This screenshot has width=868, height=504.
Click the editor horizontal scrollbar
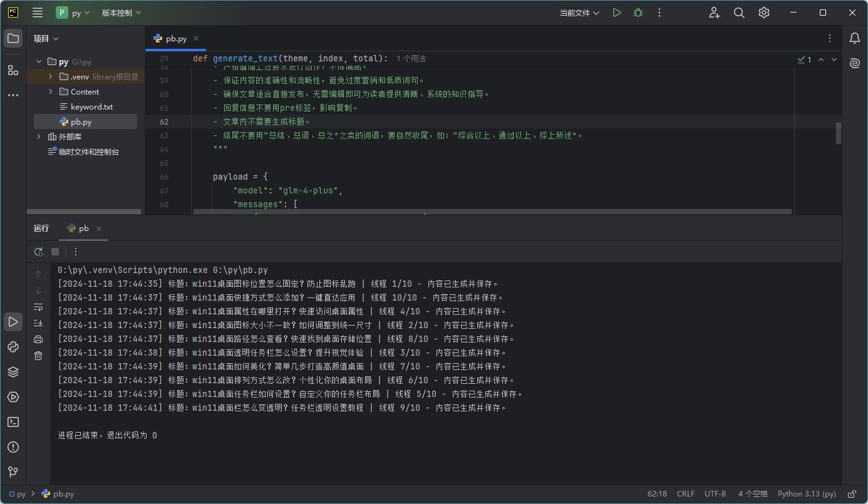click(492, 212)
